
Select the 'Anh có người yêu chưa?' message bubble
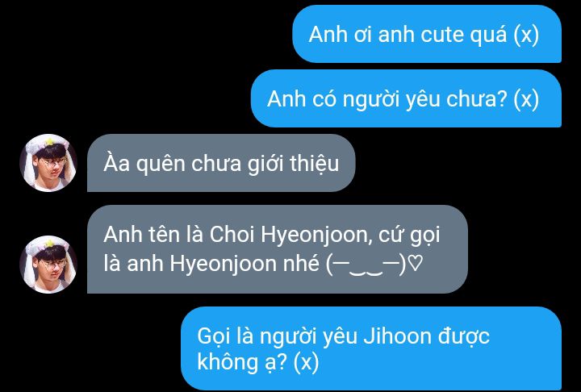coord(406,98)
